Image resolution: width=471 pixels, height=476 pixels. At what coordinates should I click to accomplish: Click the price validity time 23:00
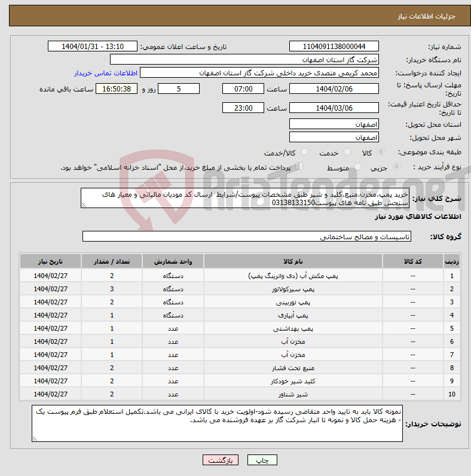coord(243,108)
